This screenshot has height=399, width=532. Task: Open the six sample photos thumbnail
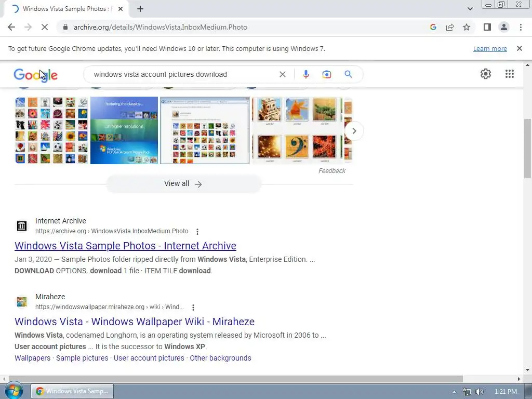[297, 130]
